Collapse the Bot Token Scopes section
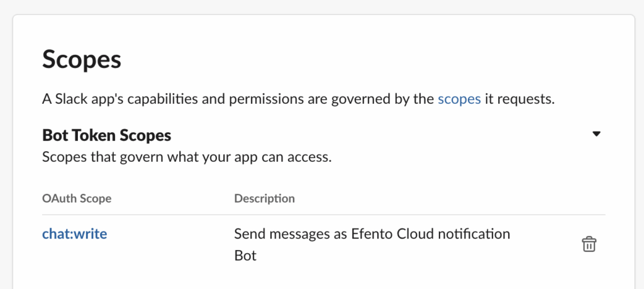This screenshot has width=644, height=289. [x=597, y=134]
